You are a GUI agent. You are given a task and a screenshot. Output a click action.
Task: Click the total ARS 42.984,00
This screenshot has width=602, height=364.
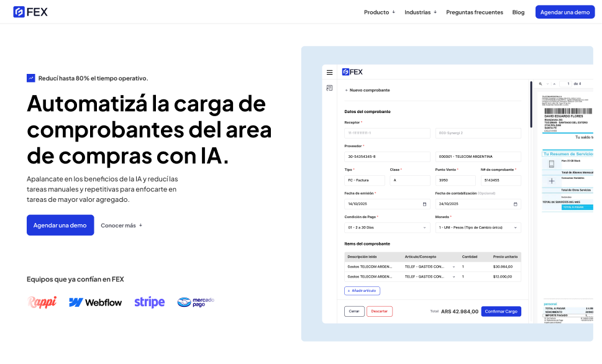[x=460, y=311]
